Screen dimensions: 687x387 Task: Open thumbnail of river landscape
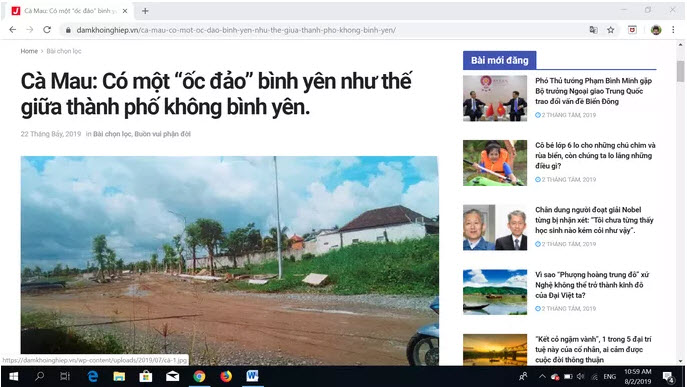click(495, 292)
